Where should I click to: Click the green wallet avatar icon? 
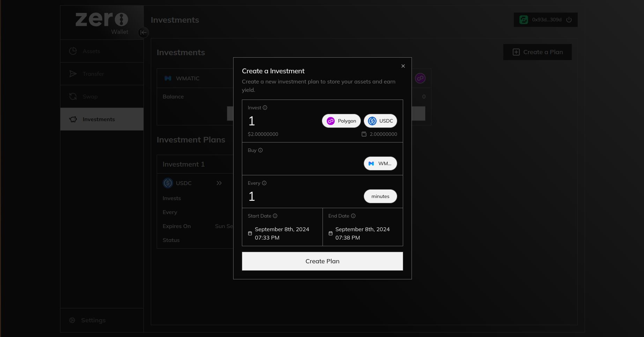pos(524,20)
